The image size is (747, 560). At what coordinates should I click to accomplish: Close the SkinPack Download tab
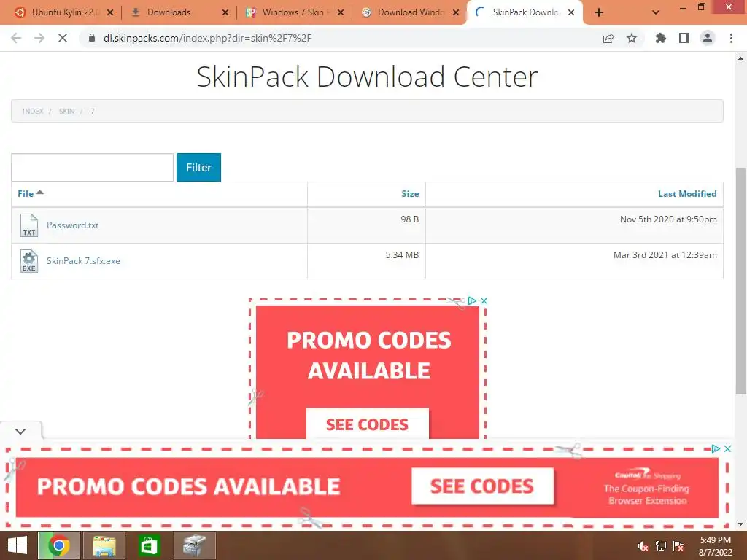[x=571, y=12]
